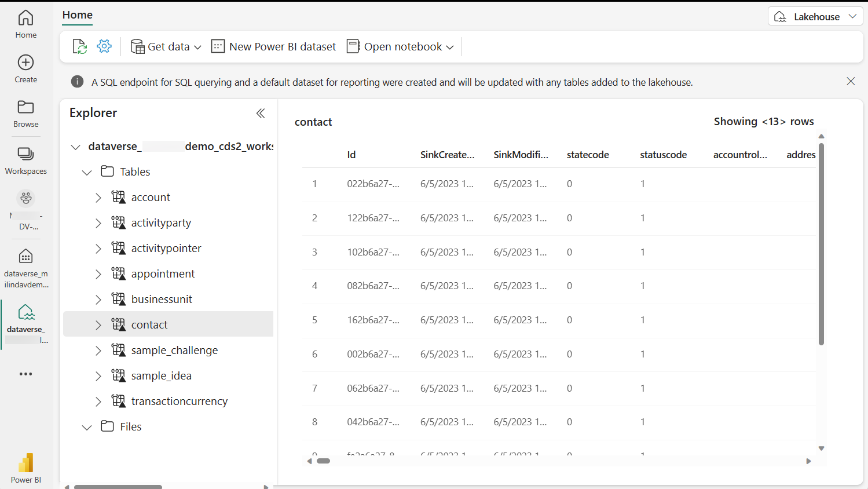Click cell 162b6a27-... in row 5
Viewport: 868px width, 489px height.
[373, 320]
